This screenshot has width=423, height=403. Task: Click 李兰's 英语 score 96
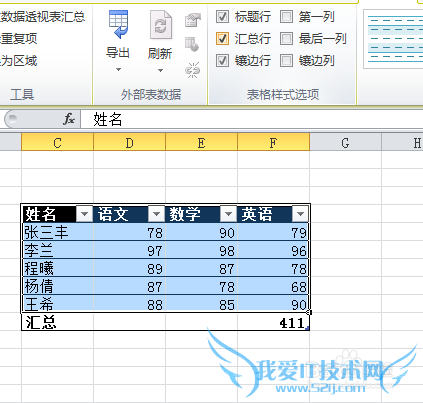(x=274, y=250)
